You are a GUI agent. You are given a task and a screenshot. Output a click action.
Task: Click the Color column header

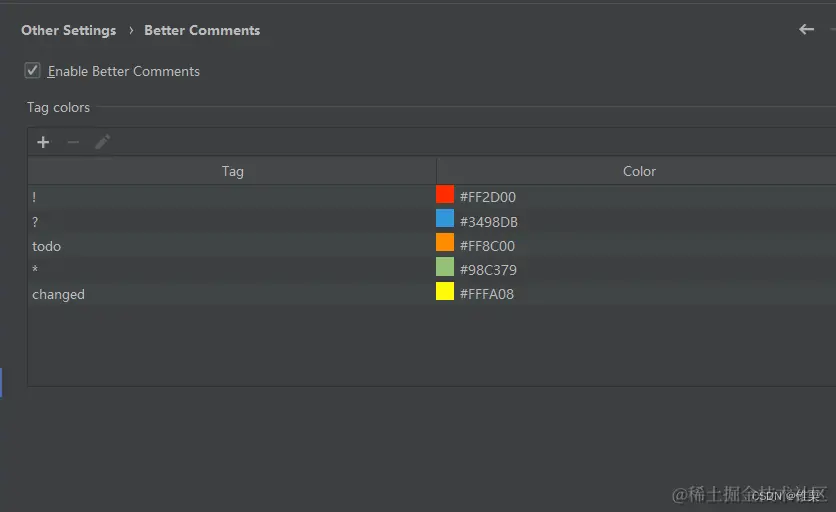639,171
